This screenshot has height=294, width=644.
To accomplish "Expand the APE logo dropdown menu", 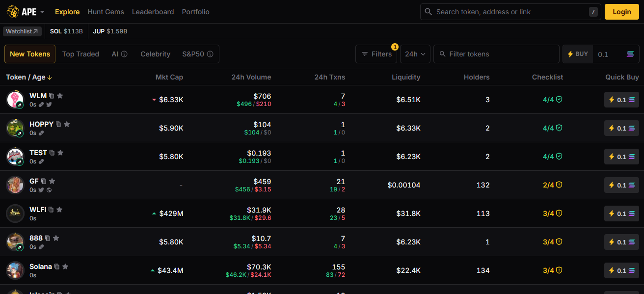I will point(42,12).
